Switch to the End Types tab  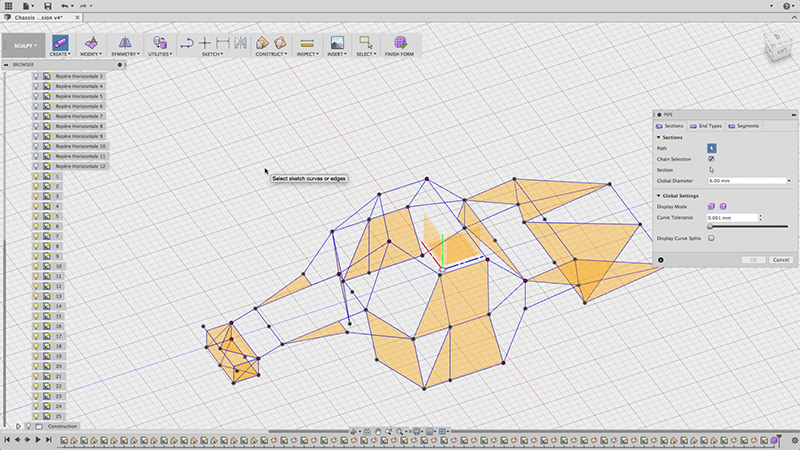click(x=704, y=126)
